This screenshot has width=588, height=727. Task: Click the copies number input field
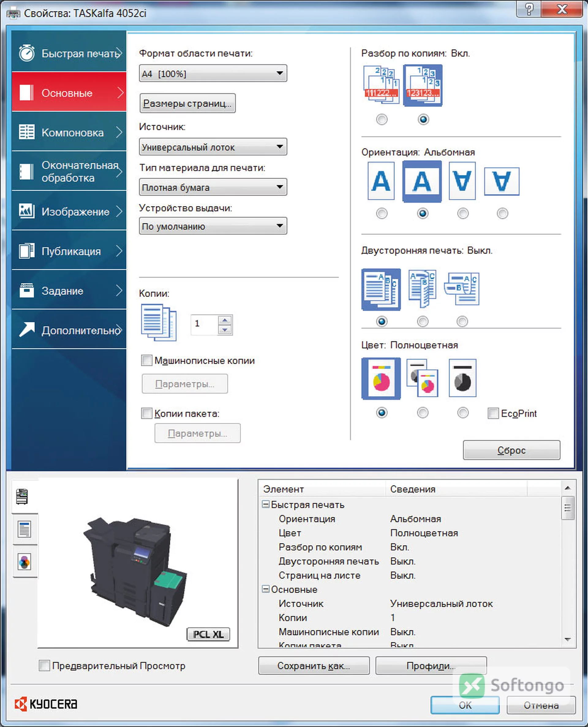tap(204, 325)
